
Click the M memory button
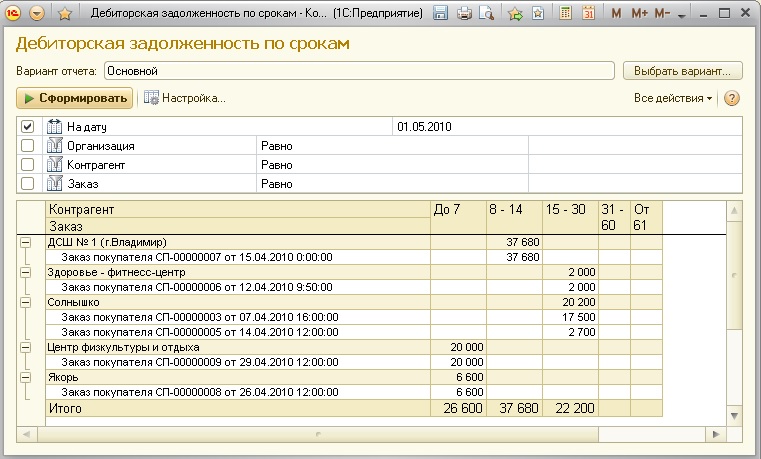[x=616, y=14]
